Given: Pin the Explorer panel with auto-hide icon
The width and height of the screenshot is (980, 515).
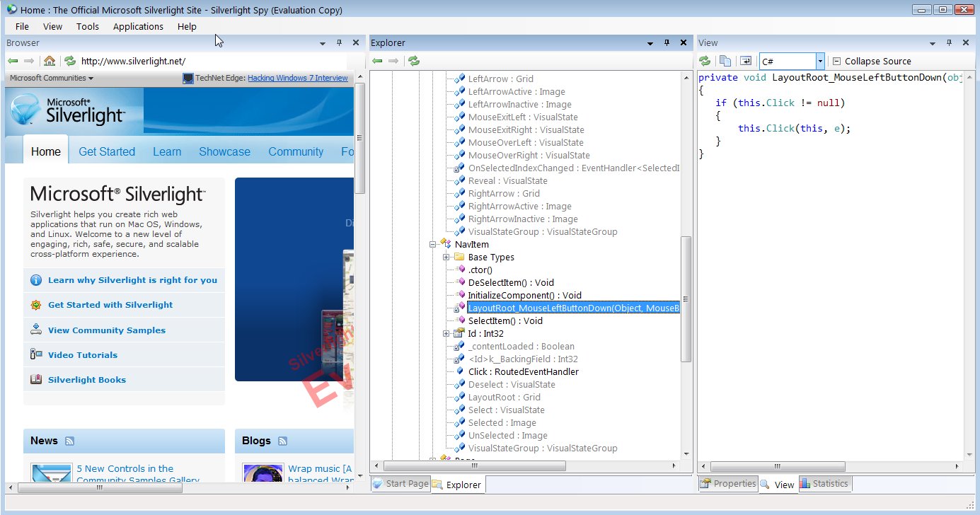Looking at the screenshot, I should click(667, 43).
